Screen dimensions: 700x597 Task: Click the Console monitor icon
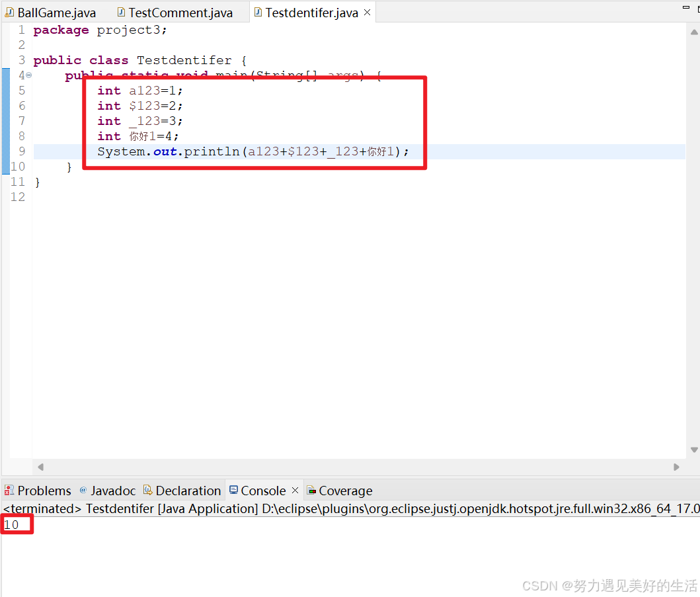(x=233, y=490)
